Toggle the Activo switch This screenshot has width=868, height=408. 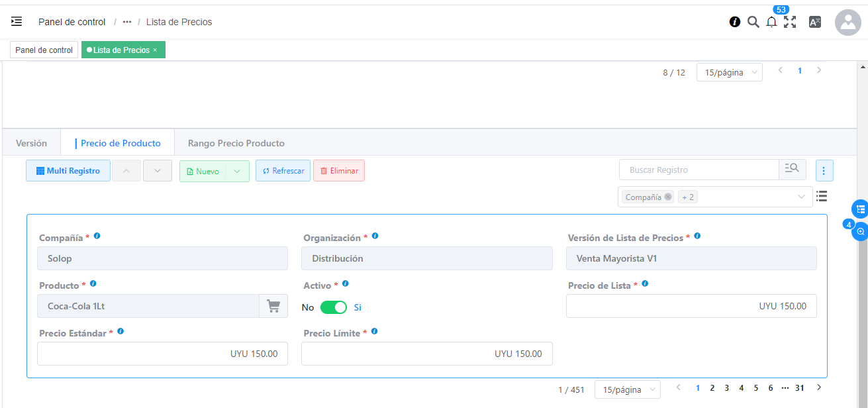click(333, 307)
